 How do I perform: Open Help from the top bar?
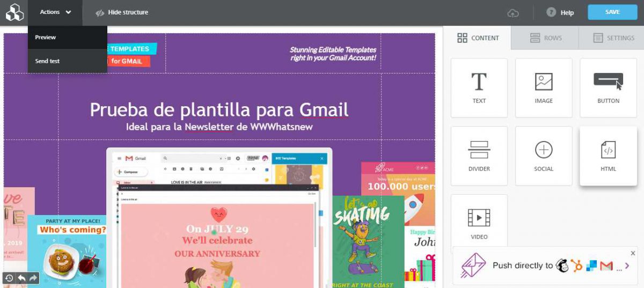pyautogui.click(x=560, y=12)
